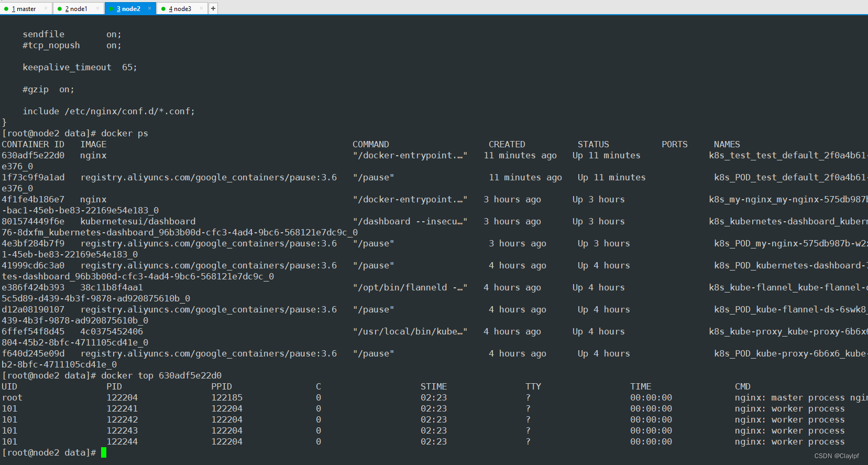Click the 'sendfile on;' config line

point(72,34)
